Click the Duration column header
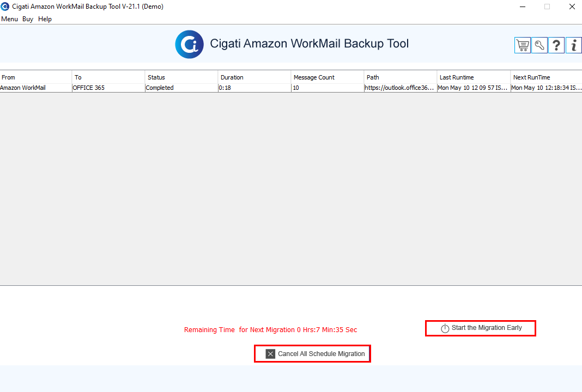 point(254,77)
